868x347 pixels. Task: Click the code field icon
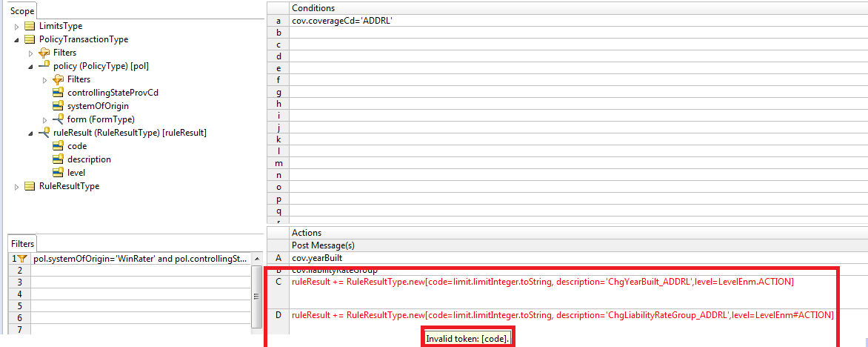pos(58,146)
